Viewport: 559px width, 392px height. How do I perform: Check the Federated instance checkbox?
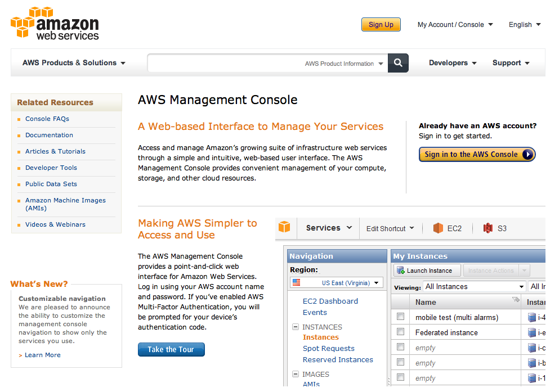pos(401,332)
